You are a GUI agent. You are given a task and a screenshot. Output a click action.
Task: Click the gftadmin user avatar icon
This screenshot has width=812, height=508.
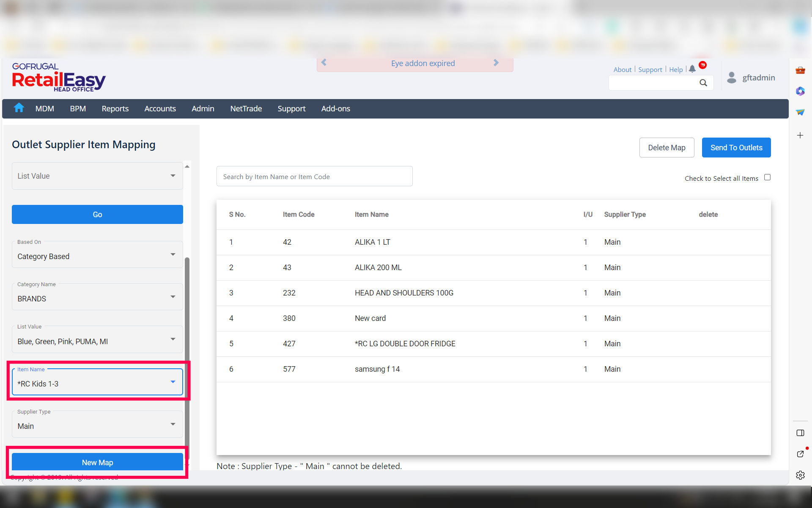731,77
